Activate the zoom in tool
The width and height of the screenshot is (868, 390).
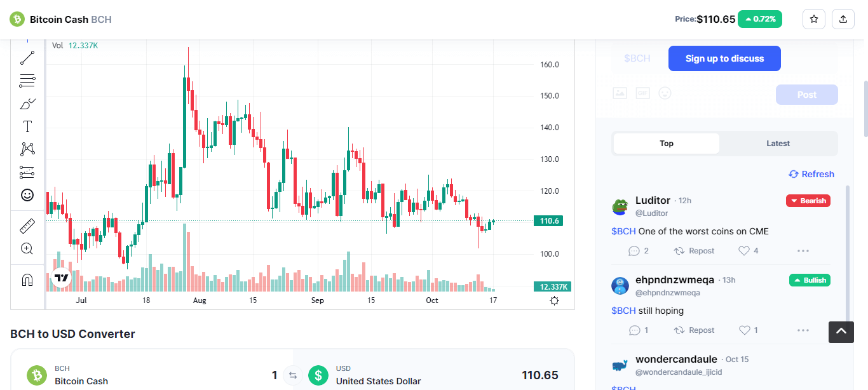pos(27,248)
